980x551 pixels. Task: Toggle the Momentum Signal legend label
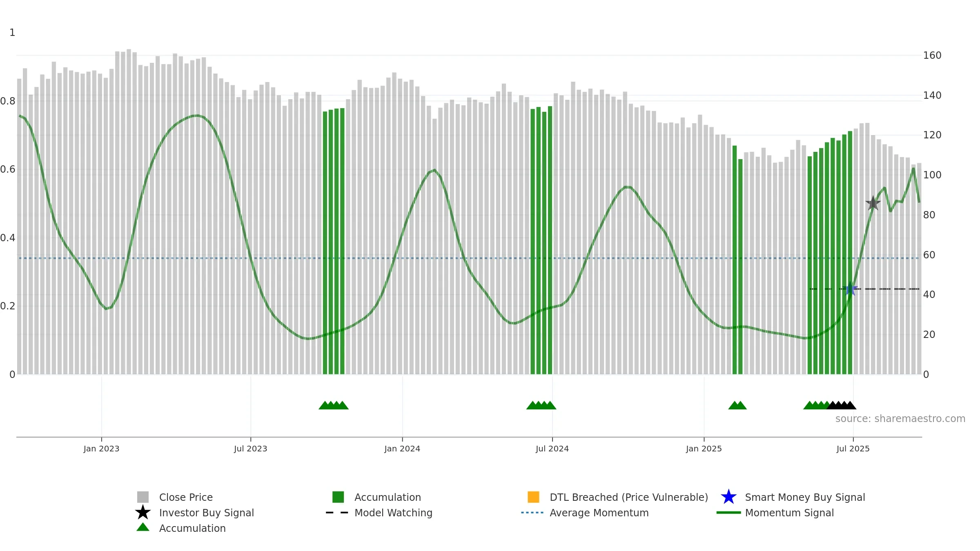click(789, 513)
